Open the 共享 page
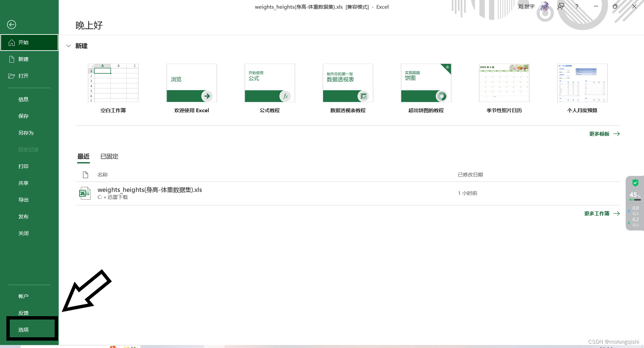The width and height of the screenshot is (644, 348). click(29, 183)
